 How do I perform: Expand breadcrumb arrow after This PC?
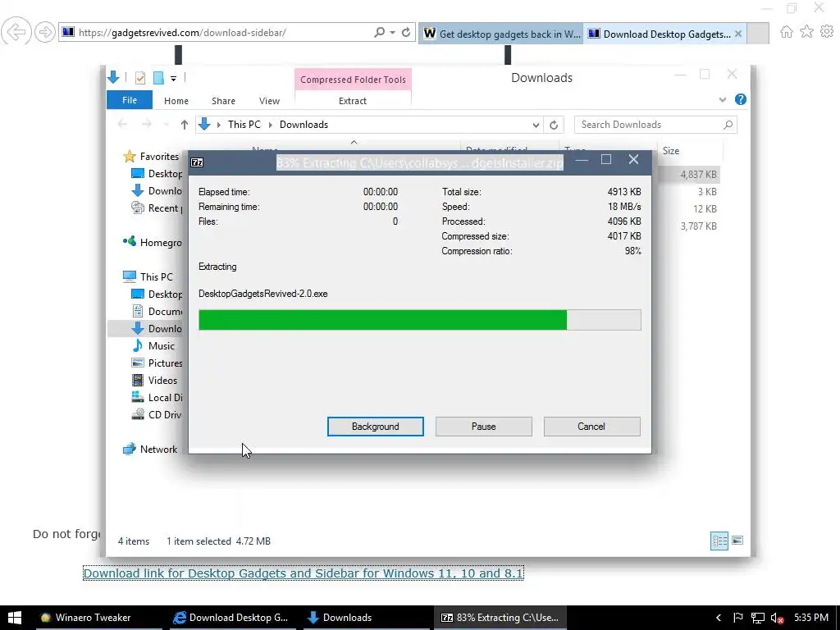tap(270, 125)
